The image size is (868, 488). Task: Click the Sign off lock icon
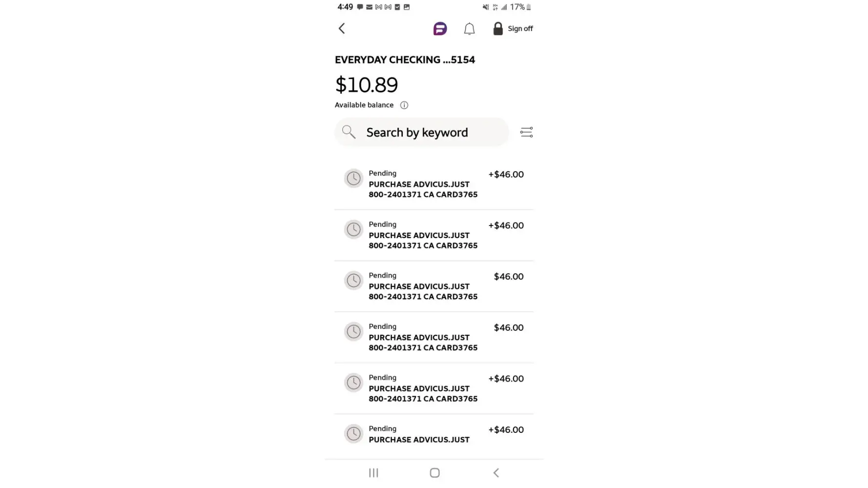click(x=497, y=29)
